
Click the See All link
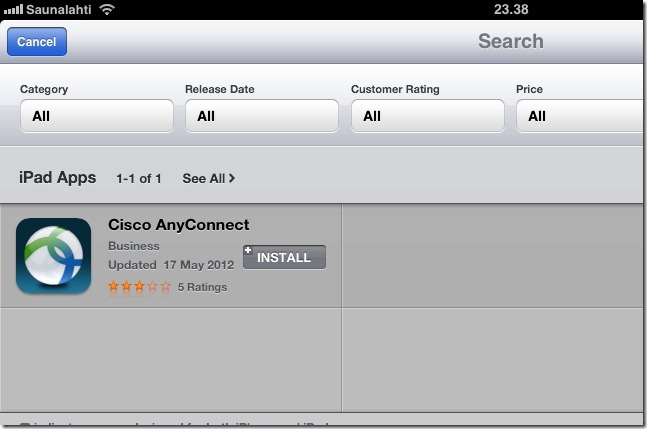pyautogui.click(x=204, y=178)
